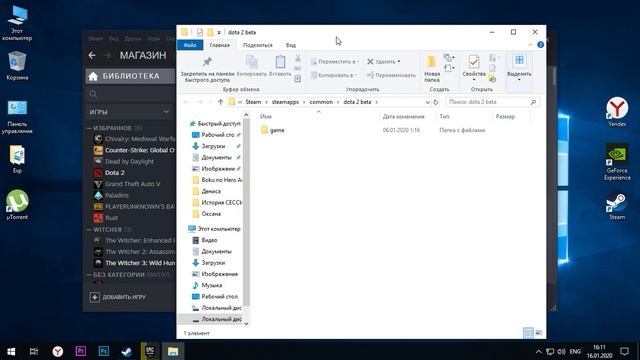Open the volume icon in the system tray
The image size is (640, 360).
coord(562,351)
